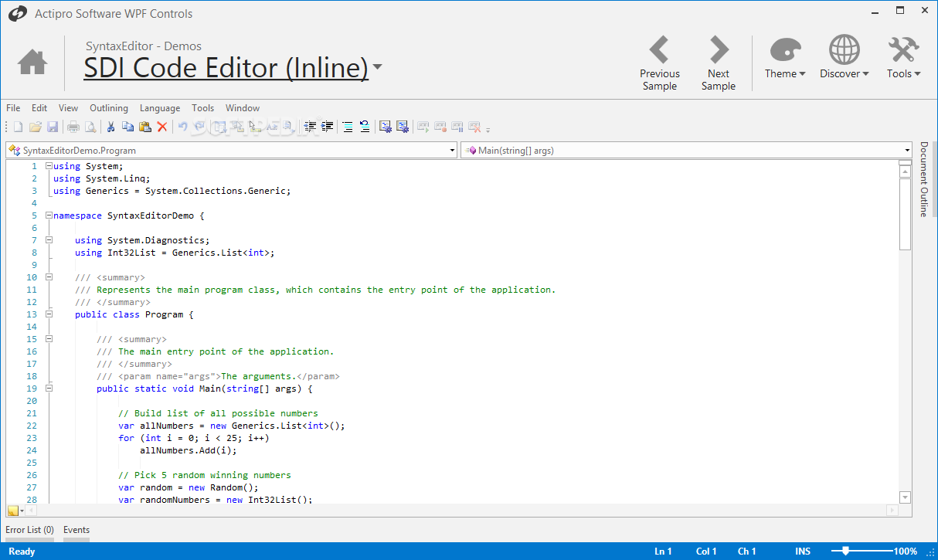This screenshot has height=560, width=938.
Task: Collapse the summary comment at line 15
Action: coord(49,339)
